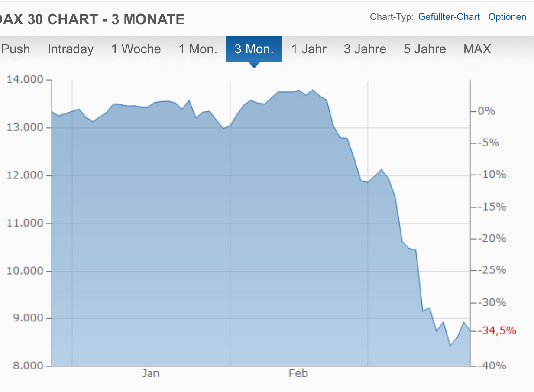
Task: Click the lowest trough point of the chart line
Action: [450, 345]
